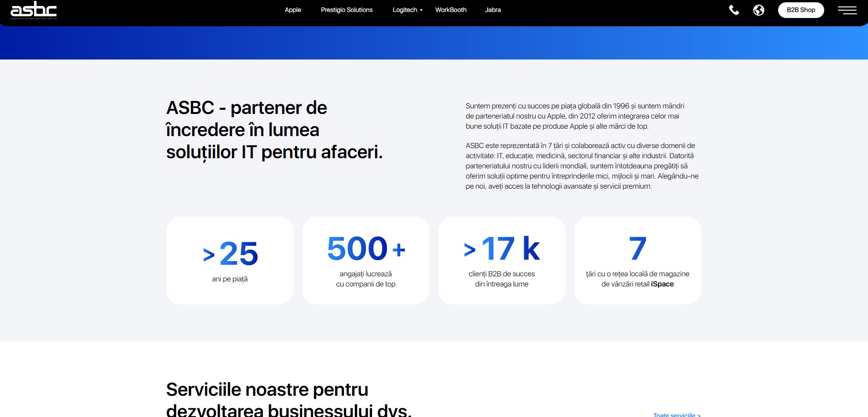Screen dimensions: 868x417
Task: Click the B2B Shop button
Action: tap(801, 10)
